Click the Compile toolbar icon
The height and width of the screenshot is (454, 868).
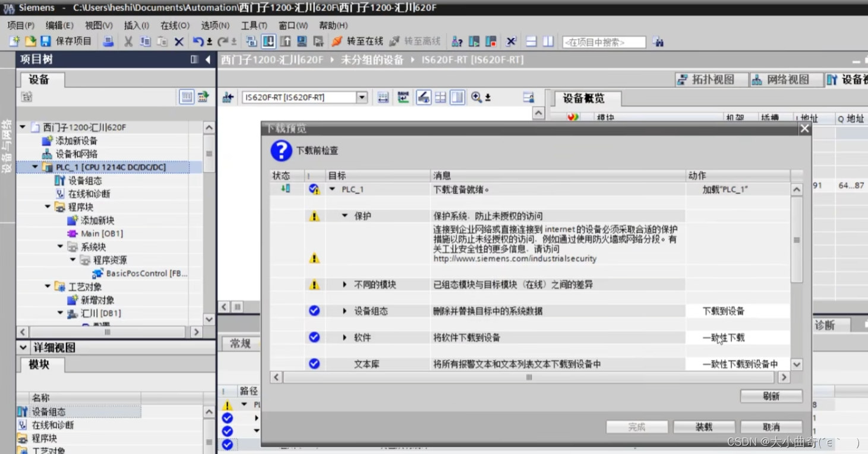pyautogui.click(x=251, y=42)
